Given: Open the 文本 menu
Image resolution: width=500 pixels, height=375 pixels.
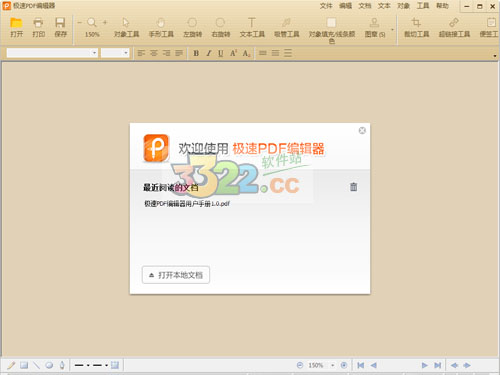Looking at the screenshot, I should [x=384, y=6].
